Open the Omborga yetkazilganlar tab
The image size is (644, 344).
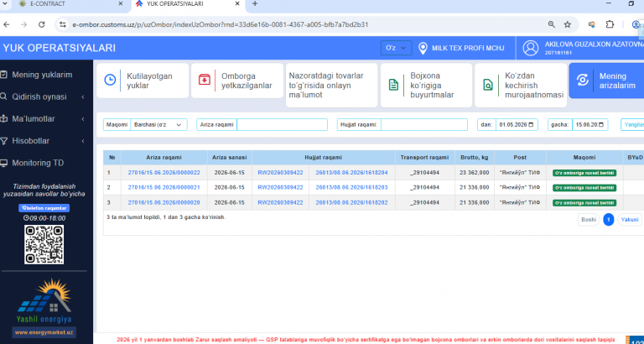[237, 81]
